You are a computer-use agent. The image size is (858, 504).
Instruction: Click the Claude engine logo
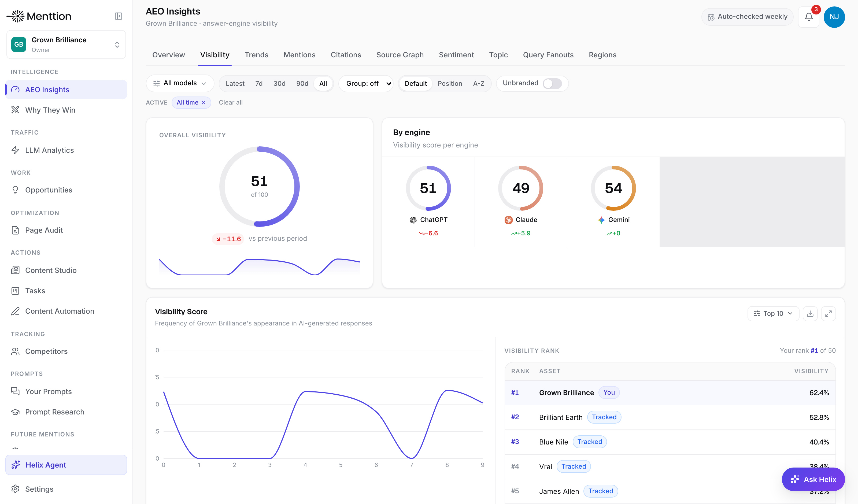tap(508, 220)
